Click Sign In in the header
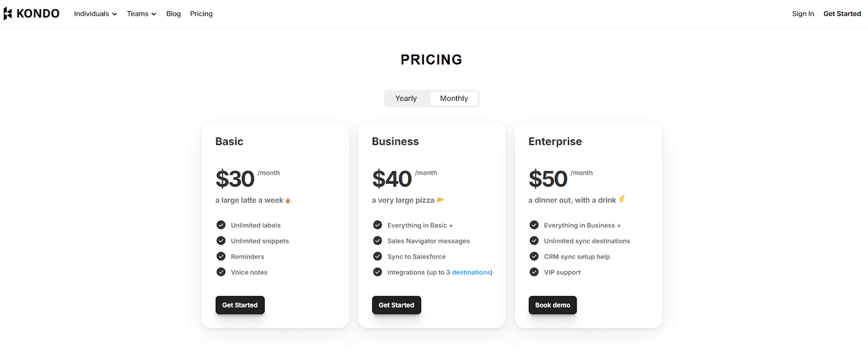This screenshot has height=358, width=868. [803, 14]
